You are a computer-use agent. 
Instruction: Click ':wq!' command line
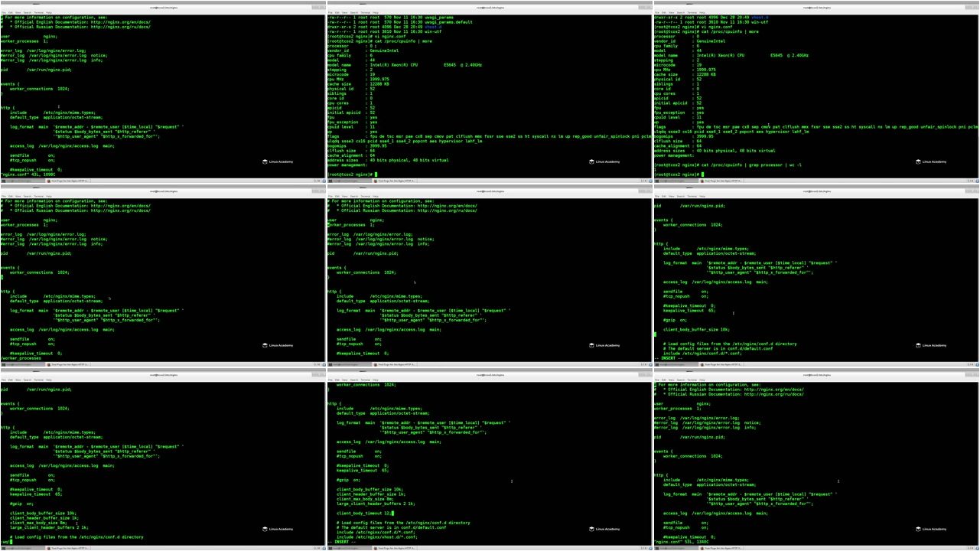(x=5, y=542)
